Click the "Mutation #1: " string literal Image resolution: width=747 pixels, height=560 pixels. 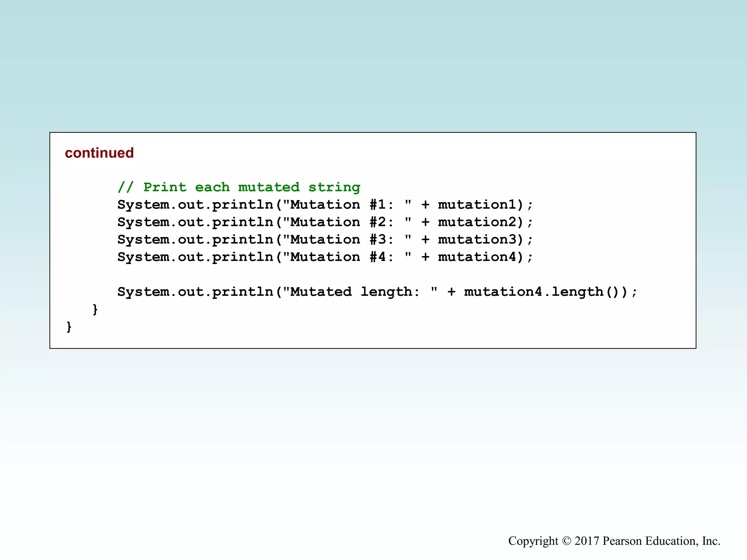click(347, 205)
